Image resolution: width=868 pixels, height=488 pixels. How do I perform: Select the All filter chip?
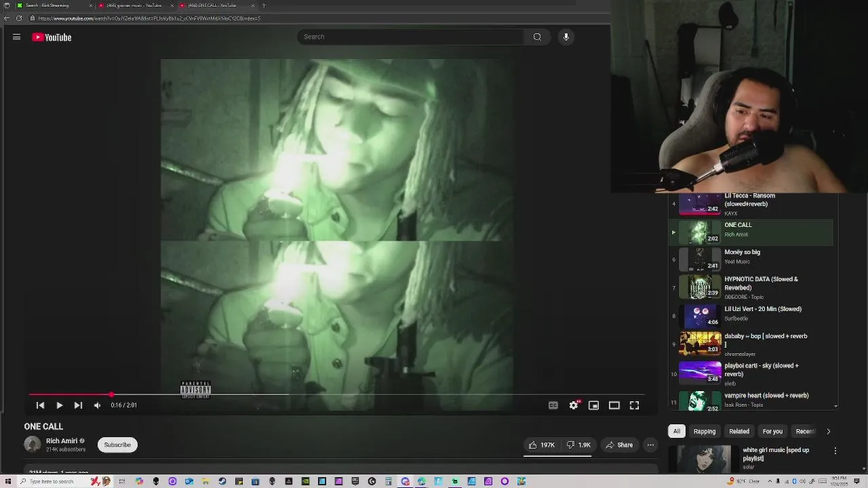(x=676, y=431)
